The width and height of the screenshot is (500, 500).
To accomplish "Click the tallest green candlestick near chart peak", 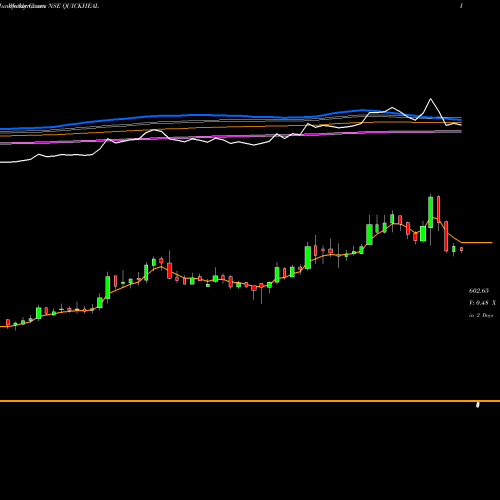I will (431, 212).
